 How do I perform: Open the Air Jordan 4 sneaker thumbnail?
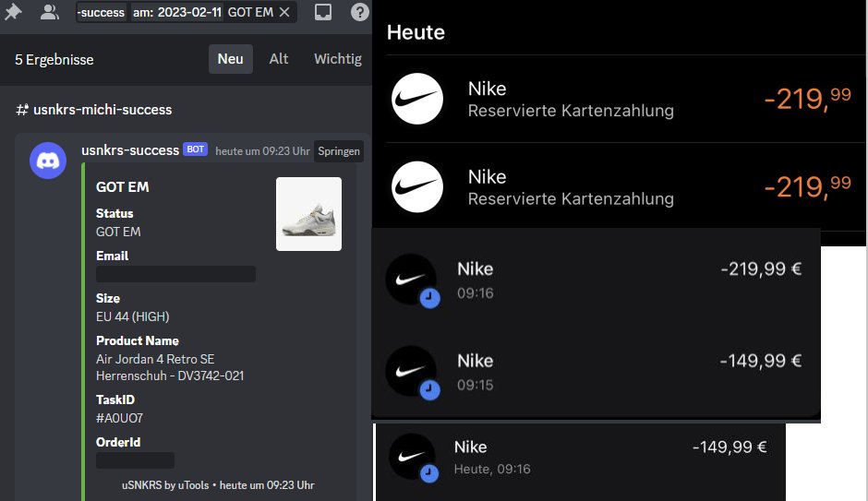pyautogui.click(x=309, y=214)
